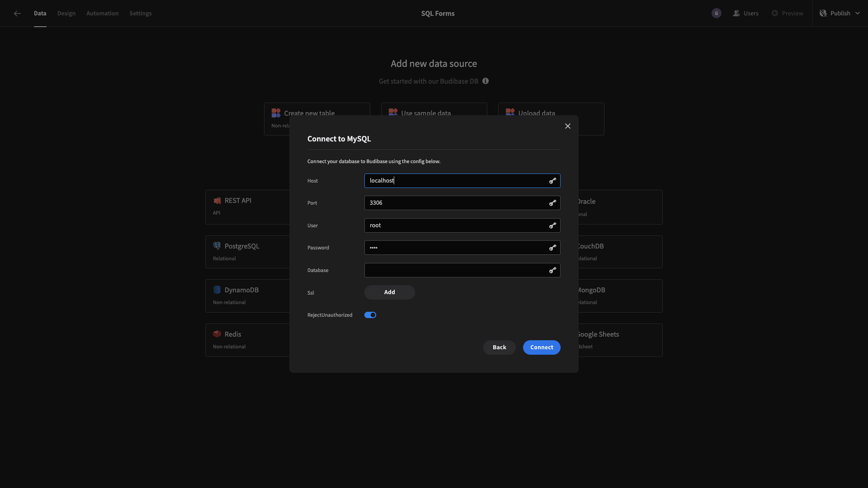868x488 pixels.
Task: Click the binding icon on the Database field
Action: pos(552,270)
